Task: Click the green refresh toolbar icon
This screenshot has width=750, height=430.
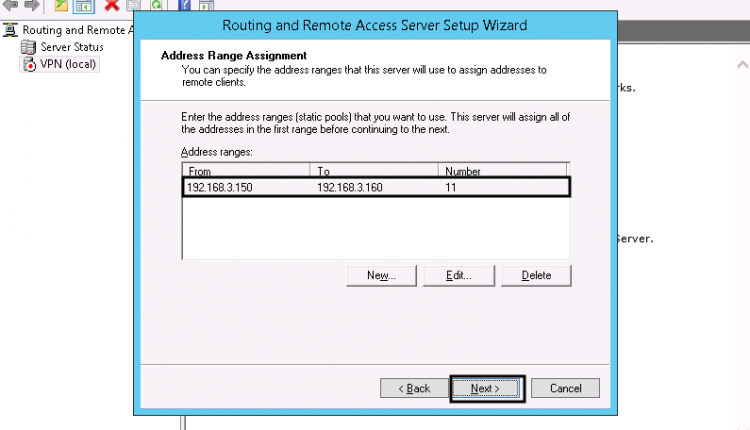Action: (x=157, y=5)
